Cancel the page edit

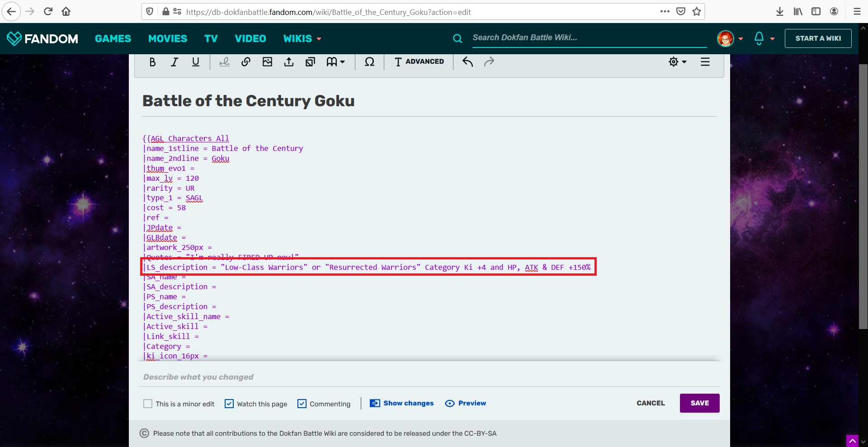tap(651, 403)
